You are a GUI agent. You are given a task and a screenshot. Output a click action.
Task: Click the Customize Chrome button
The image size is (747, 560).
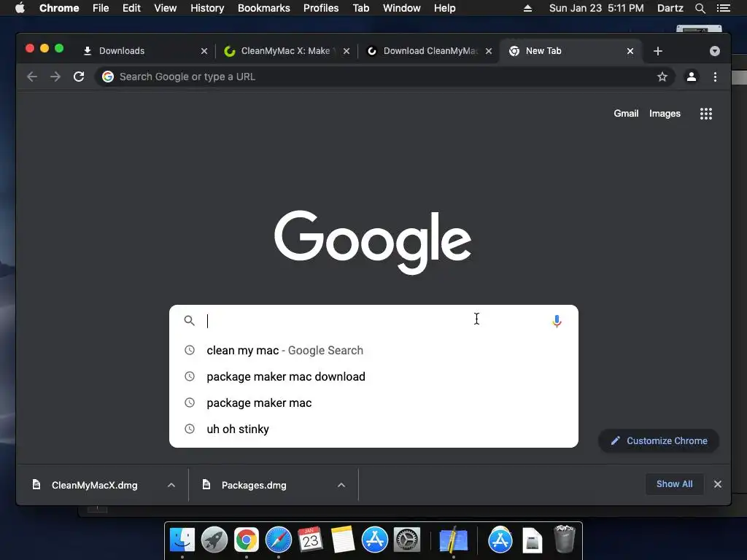(659, 441)
